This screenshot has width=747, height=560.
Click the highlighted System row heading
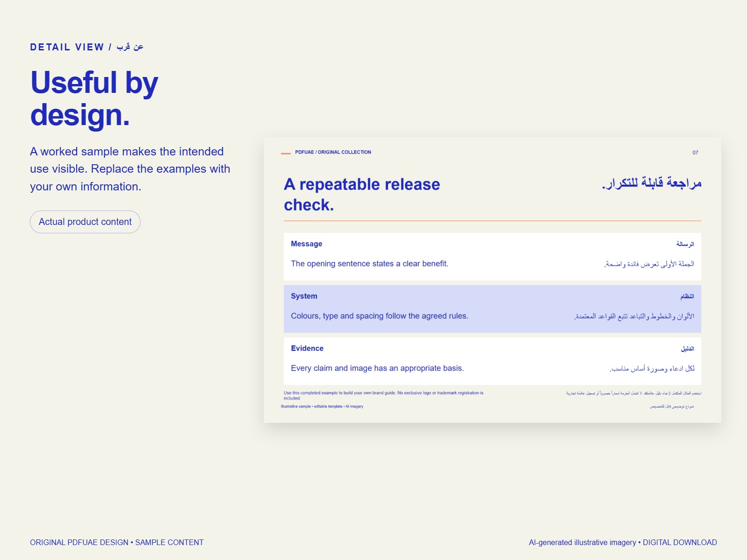[x=304, y=296]
